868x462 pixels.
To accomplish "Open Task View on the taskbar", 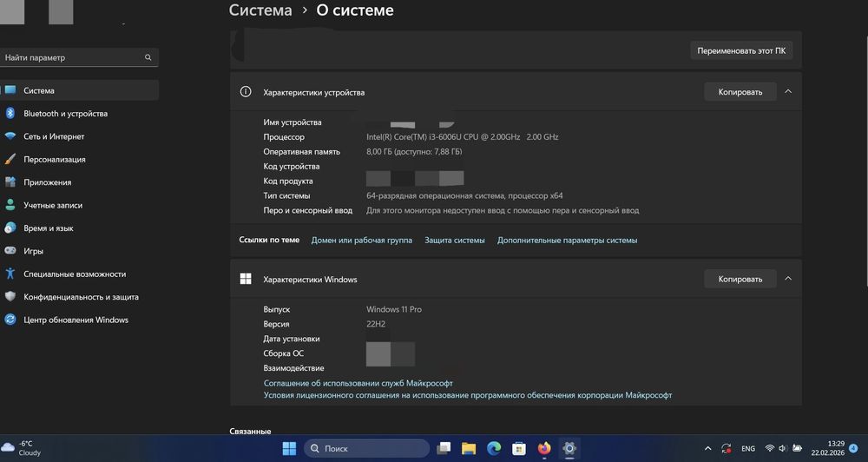I will tap(444, 449).
